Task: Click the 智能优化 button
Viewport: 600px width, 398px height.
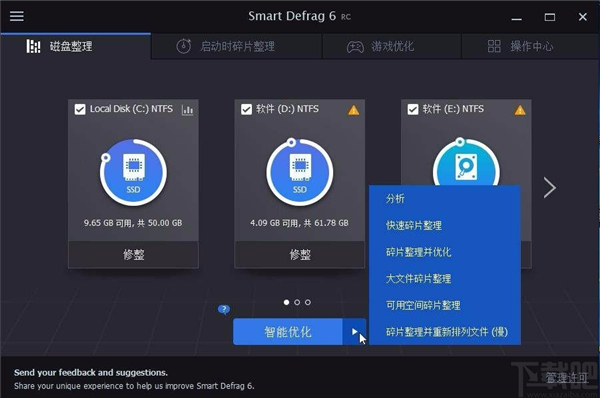Action: (288, 332)
